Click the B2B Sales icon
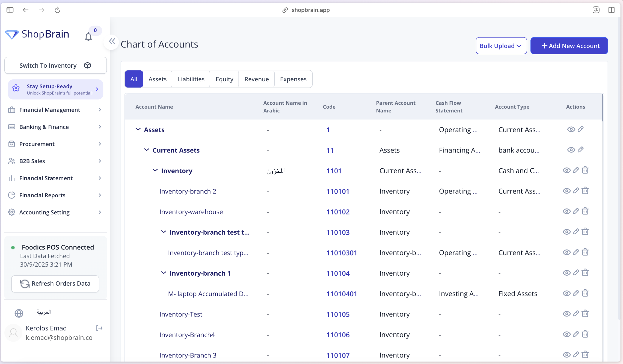Viewport: 623px width, 364px height. coord(11,161)
